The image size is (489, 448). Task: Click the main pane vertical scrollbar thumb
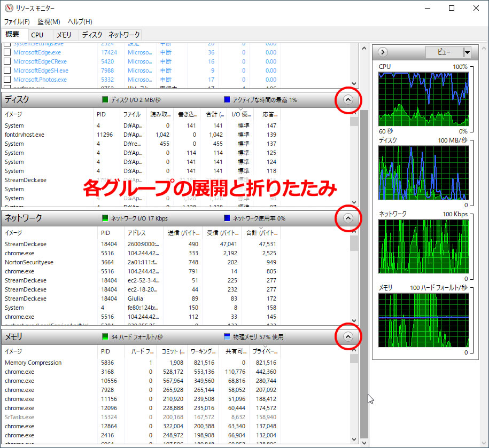[364, 274]
